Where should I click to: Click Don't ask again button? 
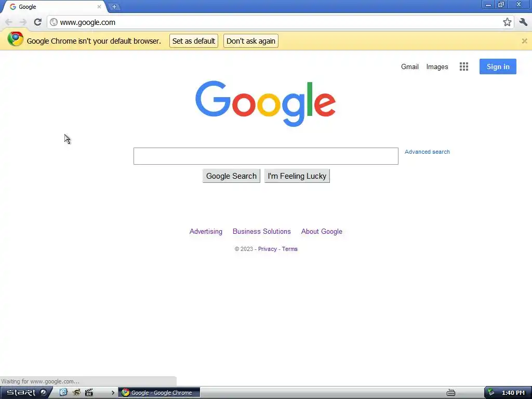click(251, 41)
